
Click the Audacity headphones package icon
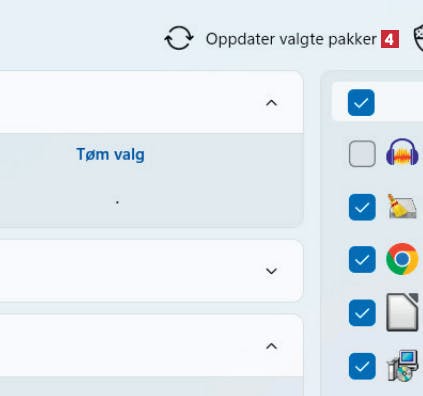(402, 152)
